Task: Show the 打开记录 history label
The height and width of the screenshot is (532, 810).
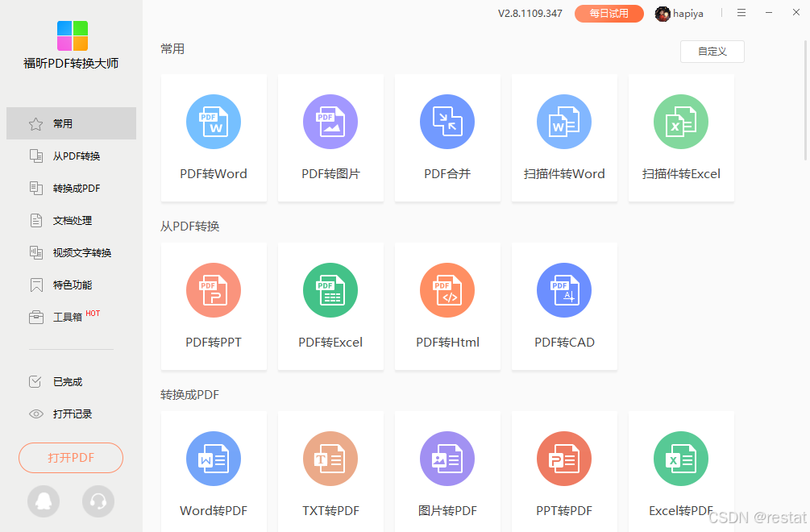Action: pyautogui.click(x=73, y=414)
